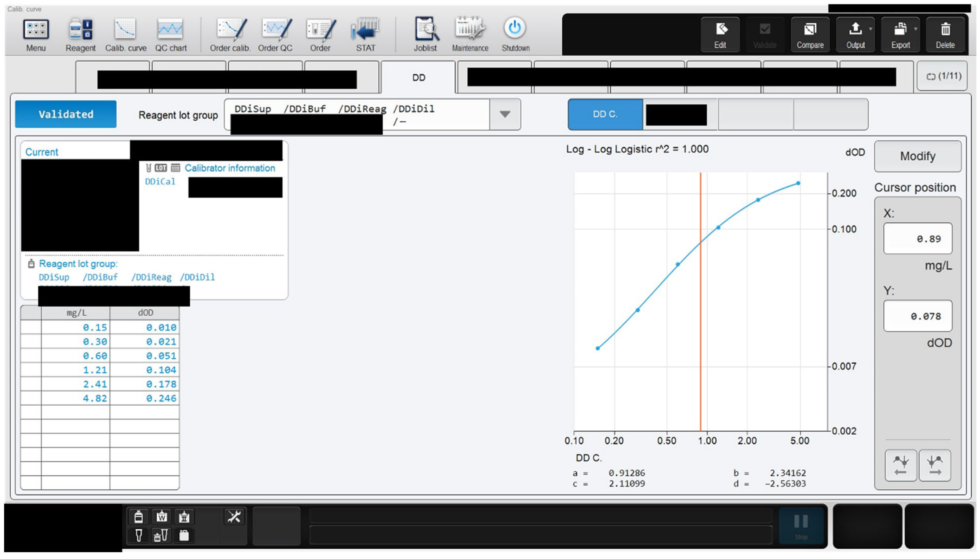
Task: Select the DD C. curve toggle
Action: [605, 114]
